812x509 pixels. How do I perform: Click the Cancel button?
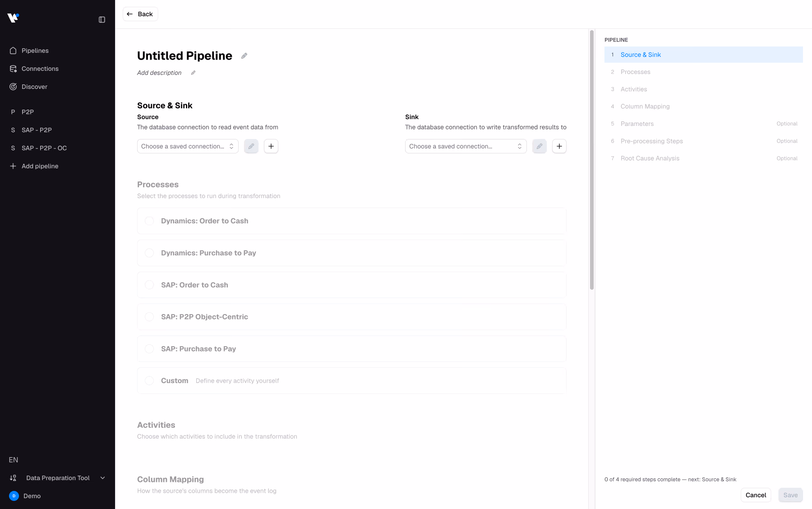pos(756,495)
